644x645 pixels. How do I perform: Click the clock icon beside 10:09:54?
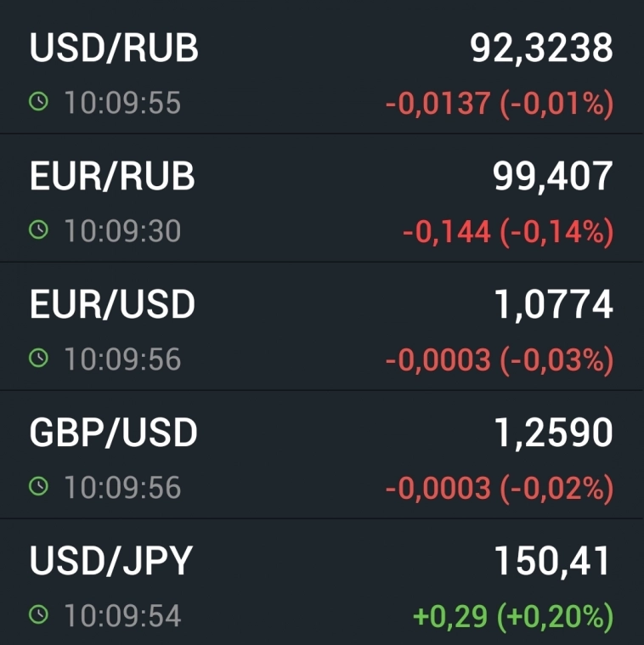(x=38, y=614)
